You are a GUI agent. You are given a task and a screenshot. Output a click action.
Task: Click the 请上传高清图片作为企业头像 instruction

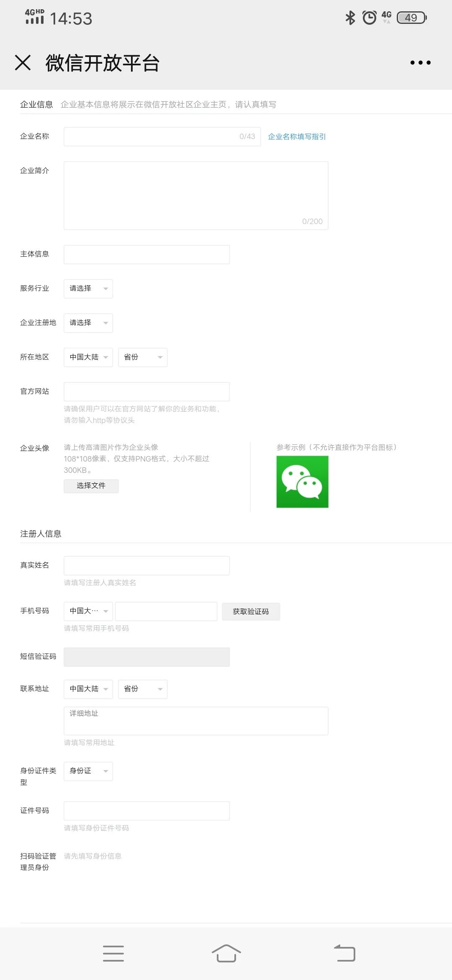click(x=111, y=447)
